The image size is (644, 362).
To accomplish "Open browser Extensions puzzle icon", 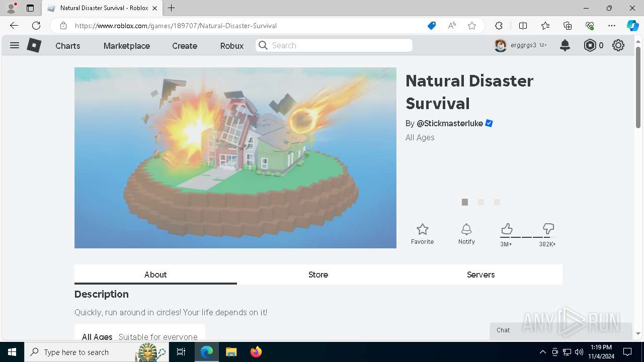I will 499,26.
